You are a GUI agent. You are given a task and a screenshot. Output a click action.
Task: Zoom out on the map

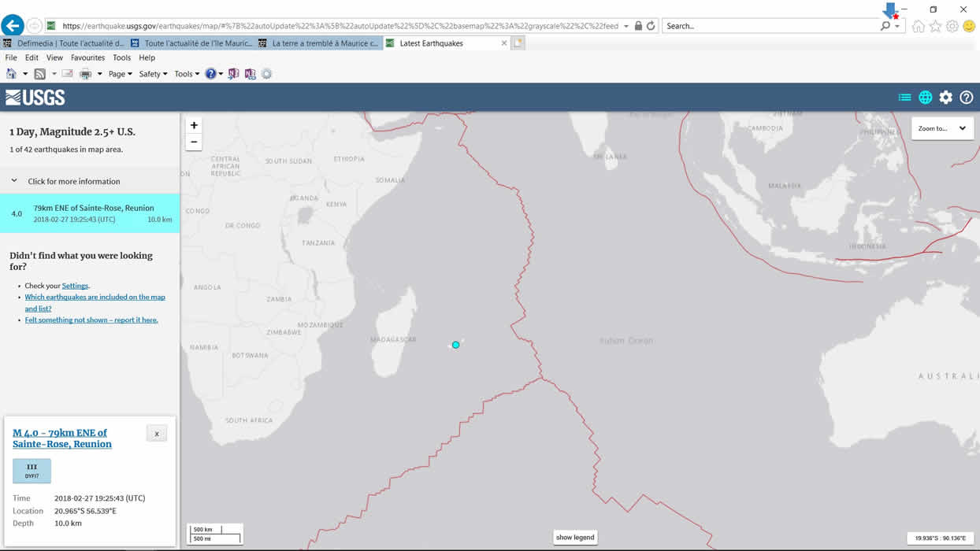[x=194, y=142]
